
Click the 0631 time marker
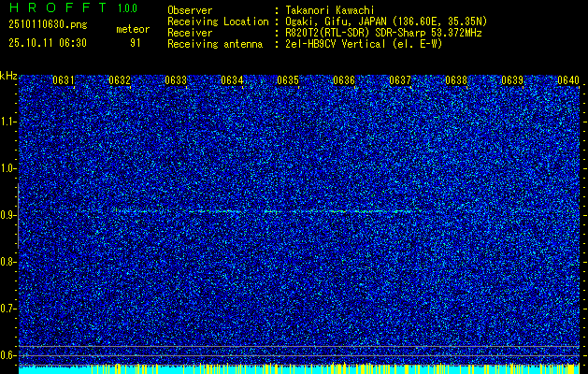coord(64,80)
